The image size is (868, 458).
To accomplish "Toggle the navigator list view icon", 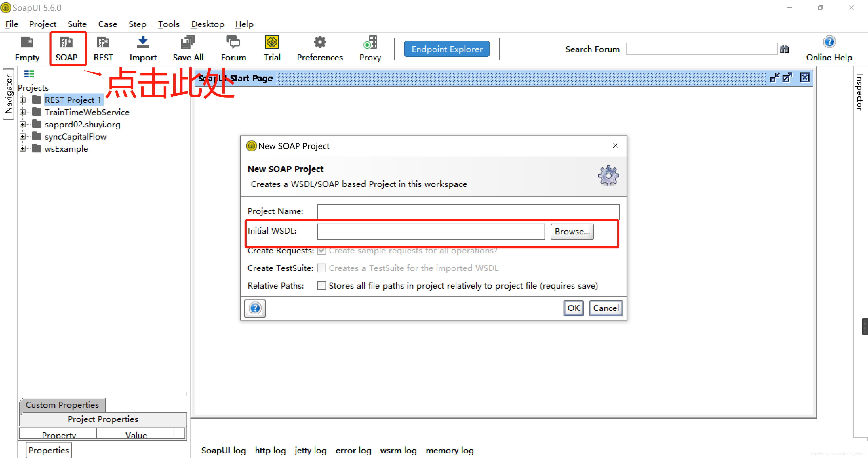I will tap(29, 74).
